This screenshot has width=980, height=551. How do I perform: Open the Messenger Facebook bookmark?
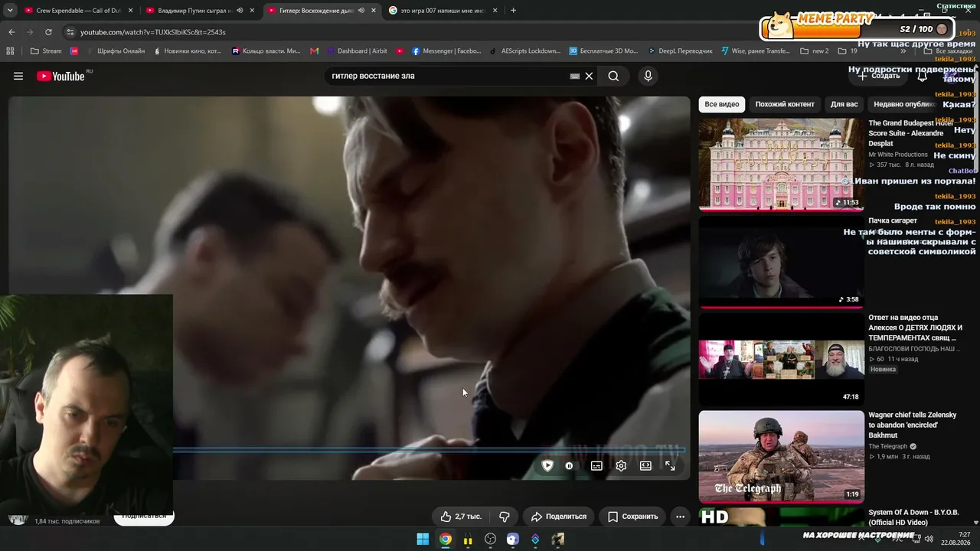(447, 51)
